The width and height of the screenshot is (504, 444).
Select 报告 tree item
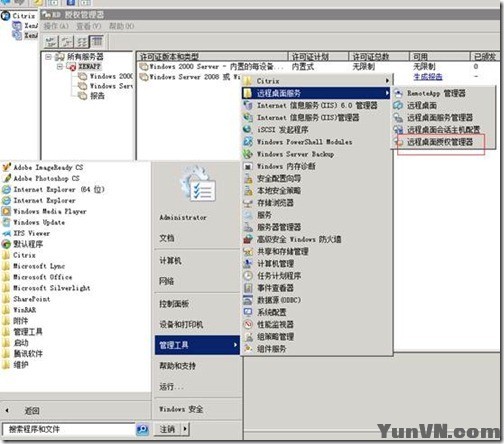[x=97, y=96]
